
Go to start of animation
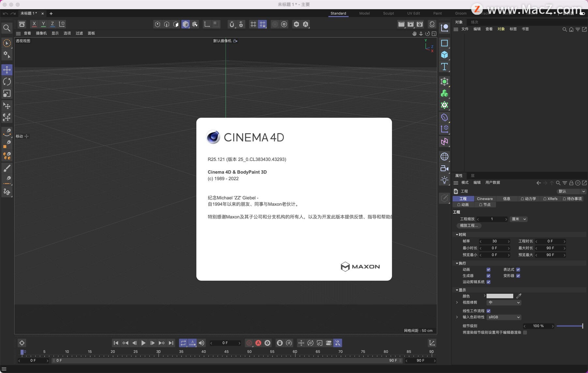tap(116, 343)
